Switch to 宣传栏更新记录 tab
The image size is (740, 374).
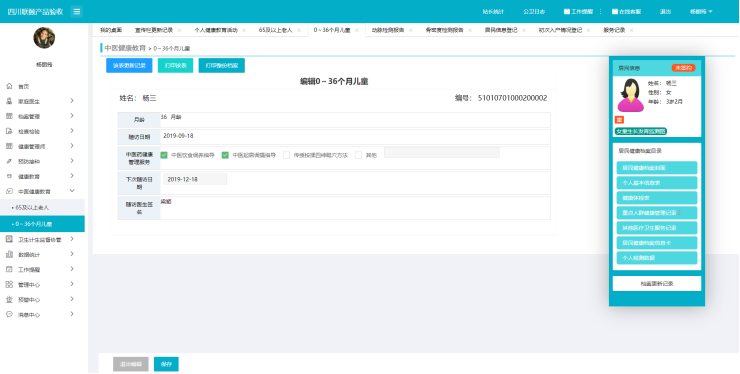[x=154, y=30]
